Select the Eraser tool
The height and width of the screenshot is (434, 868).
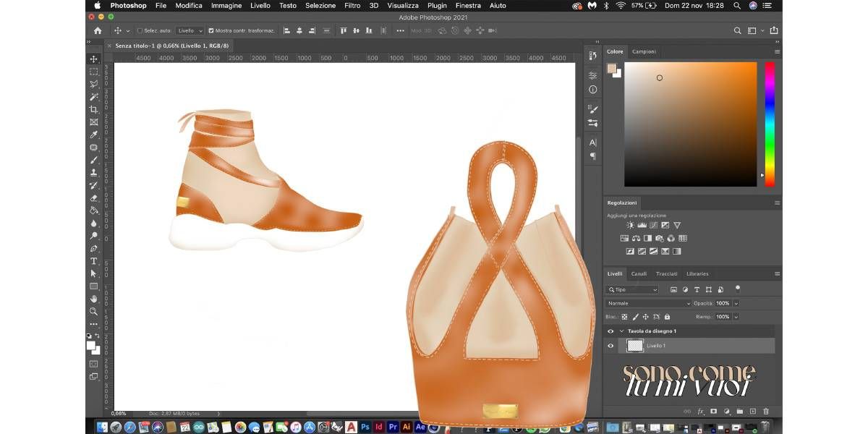pos(93,197)
